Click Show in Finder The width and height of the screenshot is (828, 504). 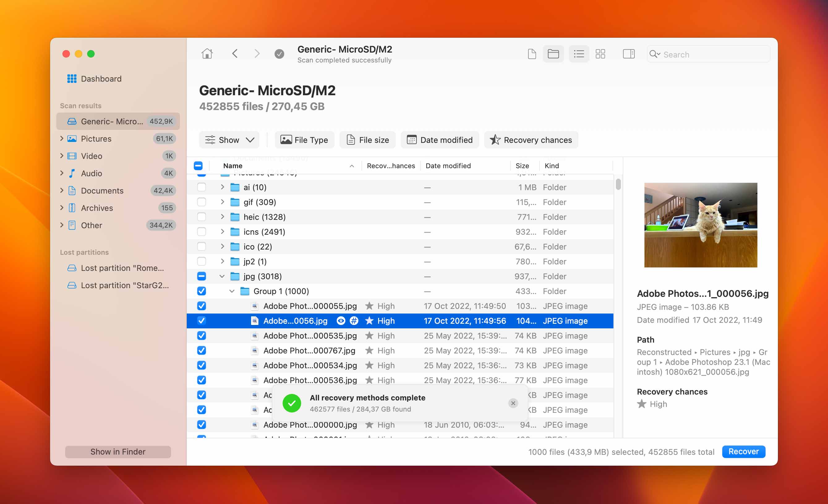click(x=118, y=451)
